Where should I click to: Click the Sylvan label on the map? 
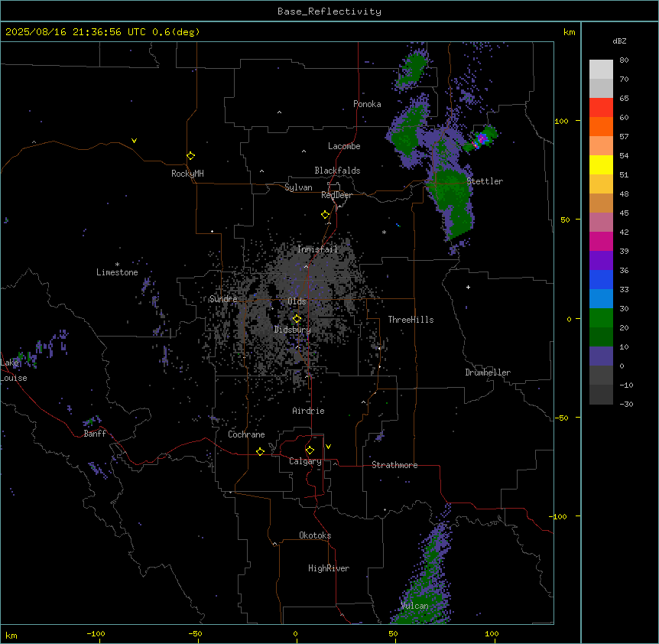click(298, 187)
